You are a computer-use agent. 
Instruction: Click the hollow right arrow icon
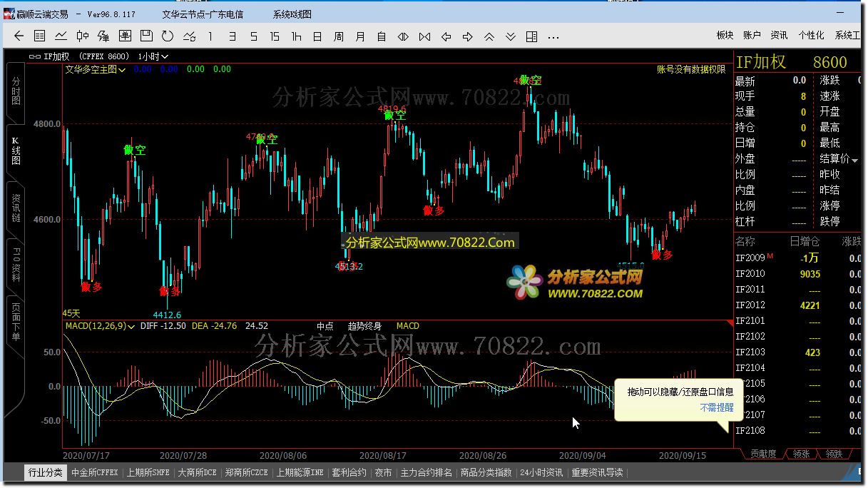(x=468, y=36)
